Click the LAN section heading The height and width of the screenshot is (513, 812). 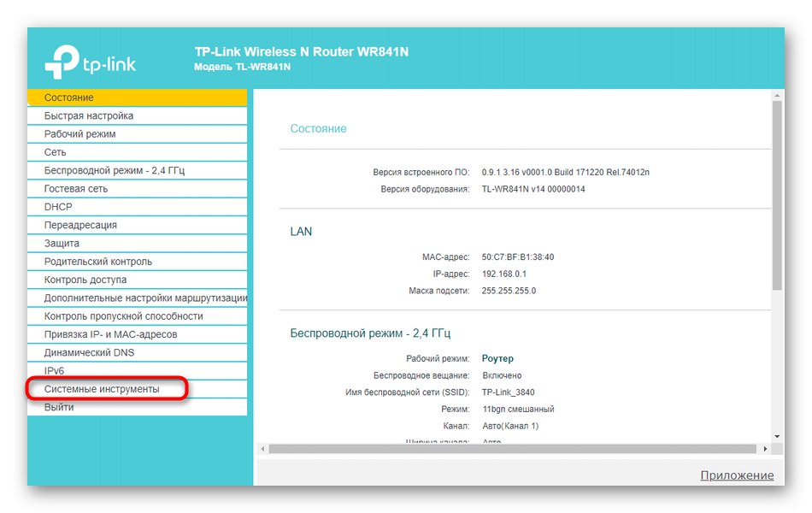click(301, 232)
